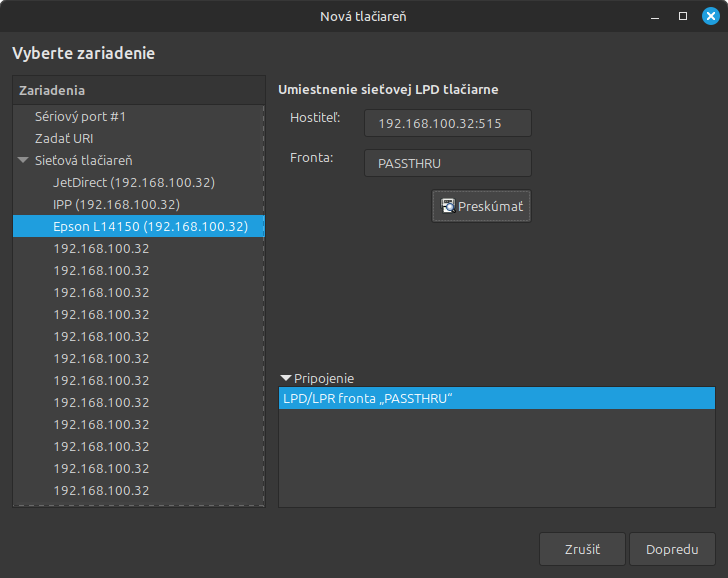The width and height of the screenshot is (728, 578).
Task: Click the magnifier icon on the Preskúmať button
Action: pyautogui.click(x=448, y=206)
